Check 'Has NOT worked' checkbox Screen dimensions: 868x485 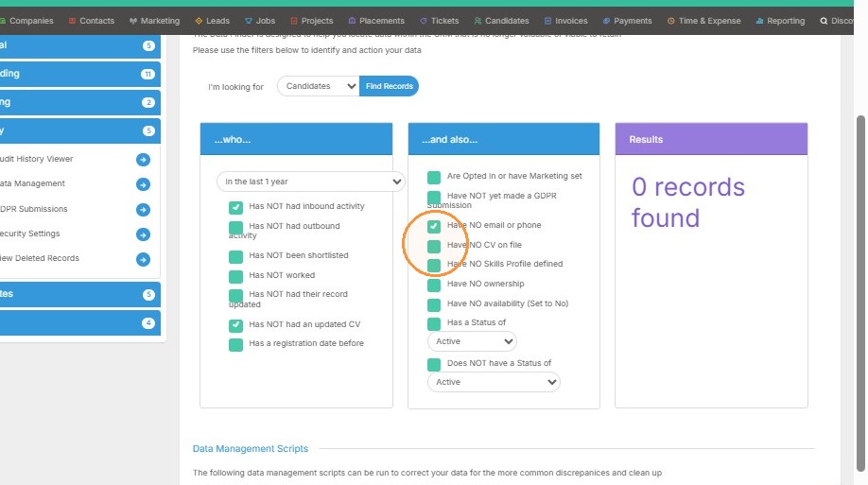pos(235,277)
